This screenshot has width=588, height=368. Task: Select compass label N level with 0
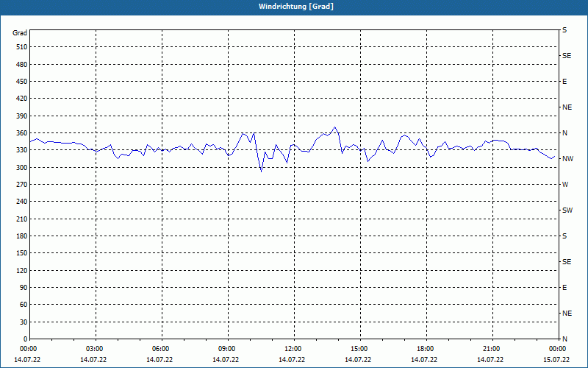coord(564,339)
